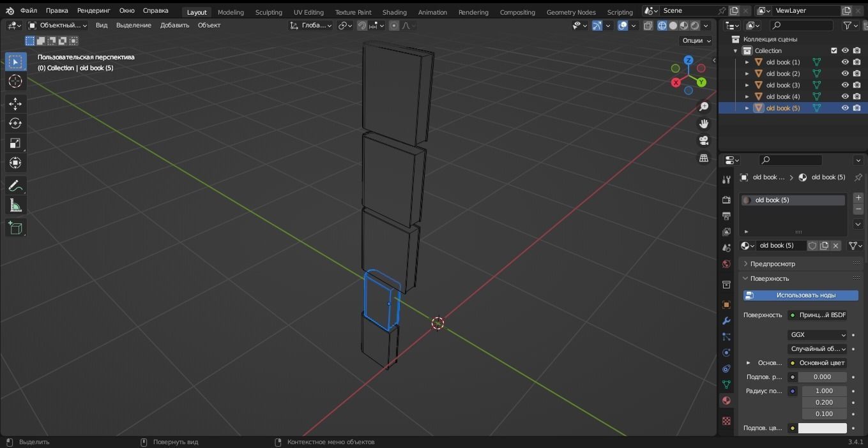Open the Tool properties tab
Viewport: 868px width, 448px height.
click(x=726, y=179)
